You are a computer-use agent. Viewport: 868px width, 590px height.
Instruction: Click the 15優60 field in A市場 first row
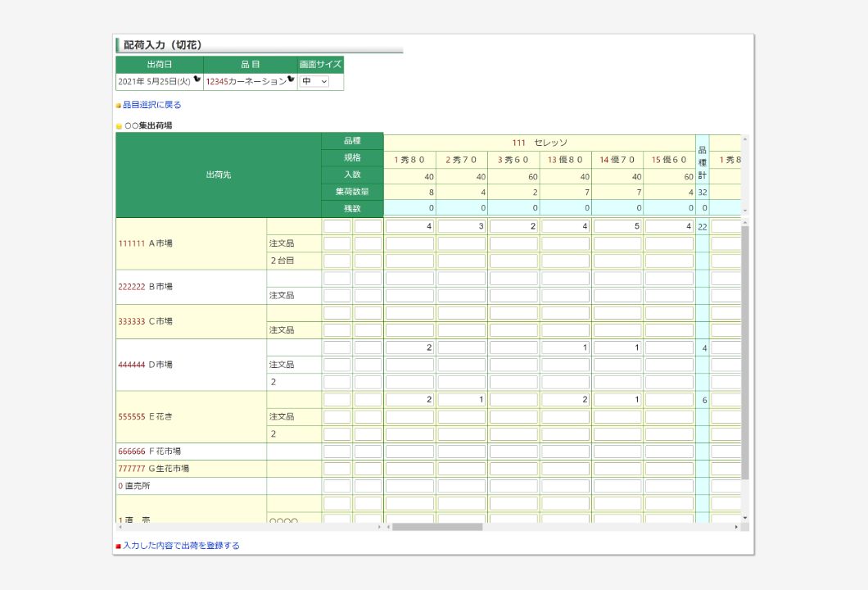pyautogui.click(x=669, y=226)
